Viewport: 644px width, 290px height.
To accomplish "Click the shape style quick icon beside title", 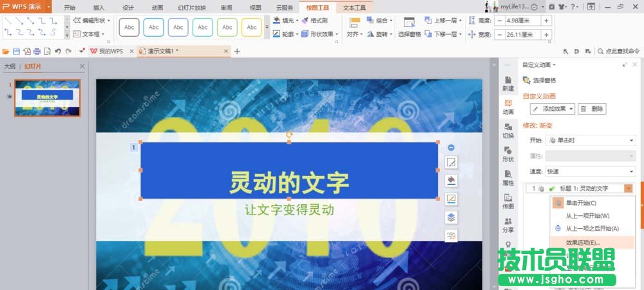I will (x=451, y=162).
